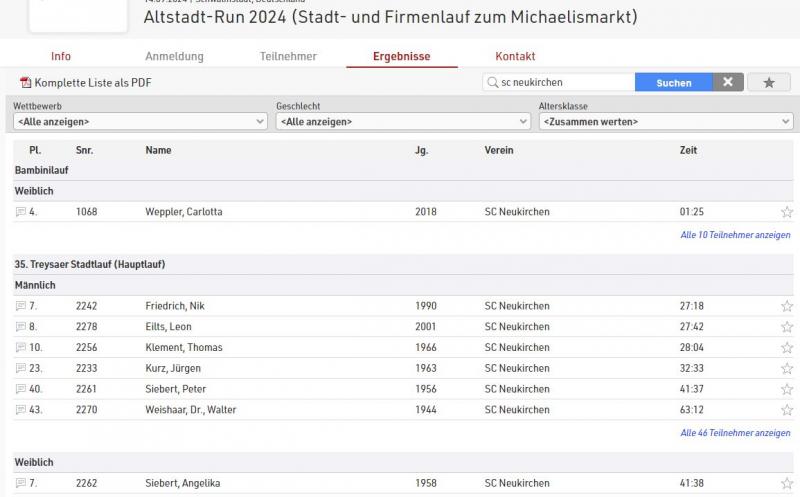
Task: Favorite Friedrich, Nik with star
Action: click(x=787, y=306)
